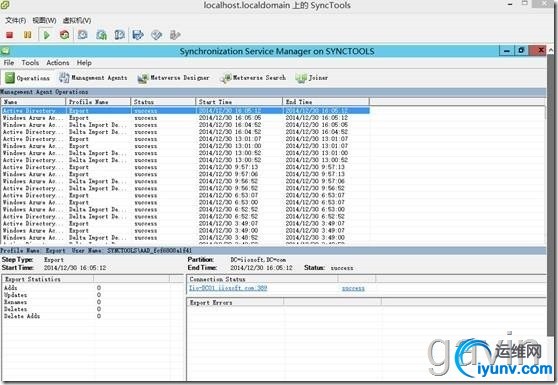Click the snapshot manager icon
The image size is (558, 385).
(120, 35)
